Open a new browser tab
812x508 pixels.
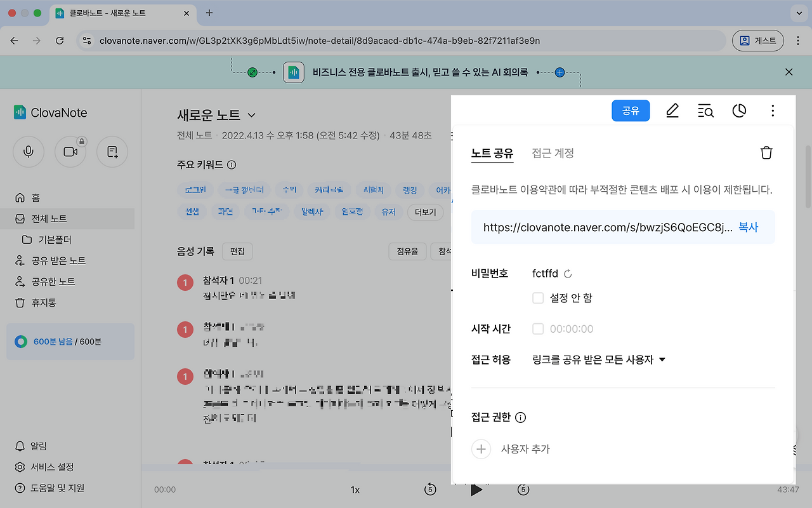pos(209,13)
